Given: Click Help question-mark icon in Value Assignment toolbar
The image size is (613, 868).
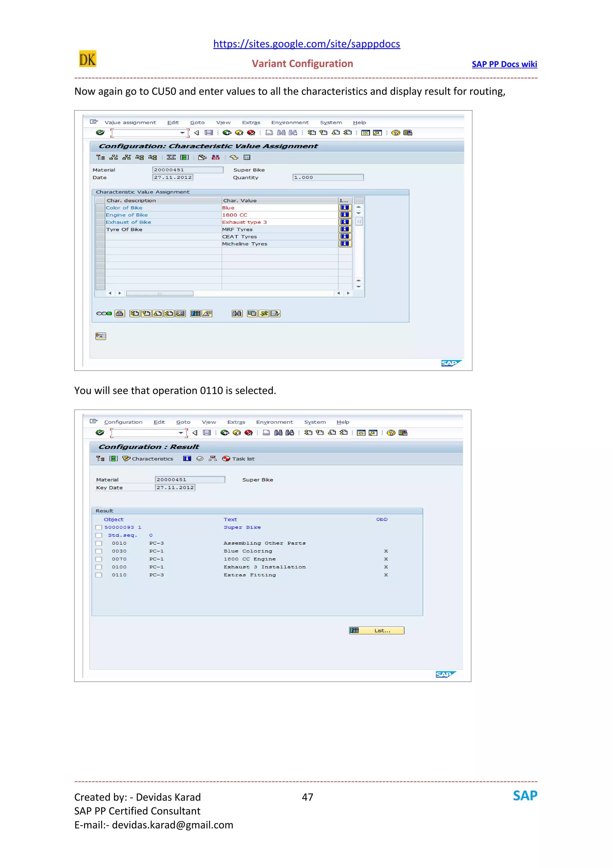Looking at the screenshot, I should [x=395, y=133].
